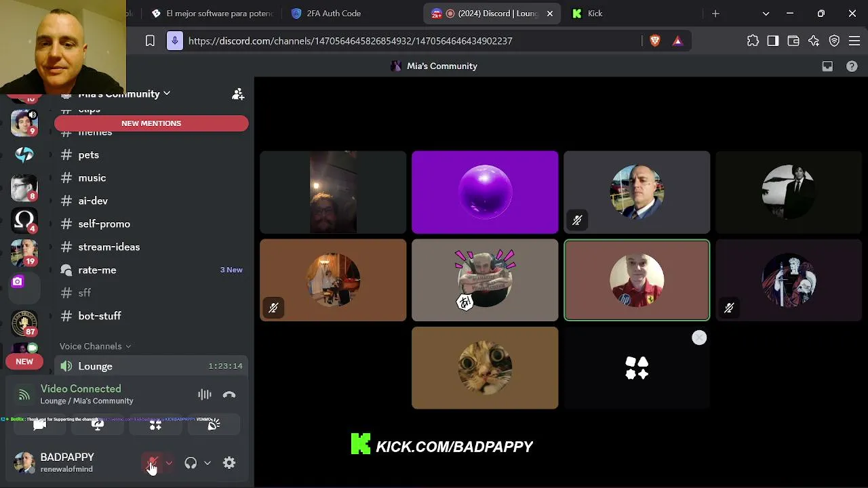Share your screen from the voice panel
Viewport: 868px width, 488px height.
pos(98,424)
